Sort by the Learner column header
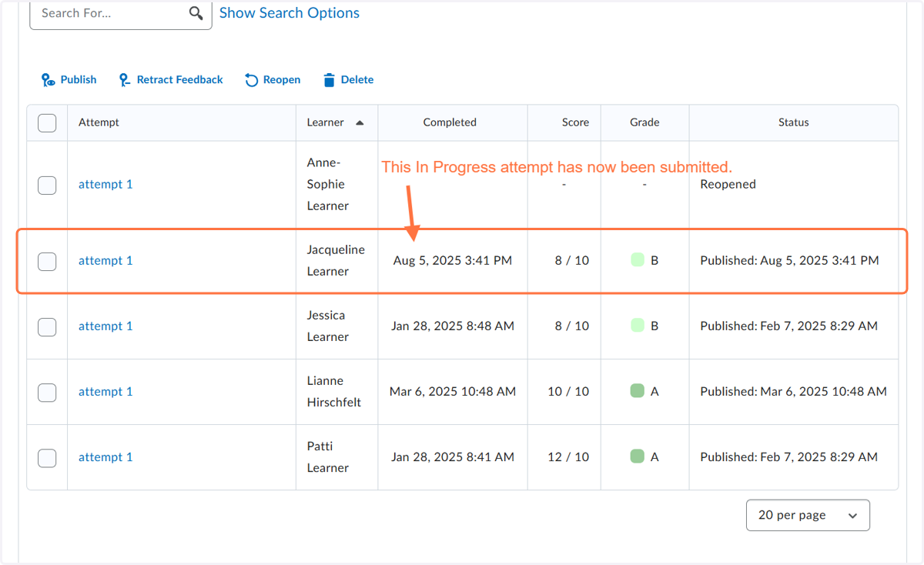Screen dimensions: 924x565 click(x=326, y=122)
